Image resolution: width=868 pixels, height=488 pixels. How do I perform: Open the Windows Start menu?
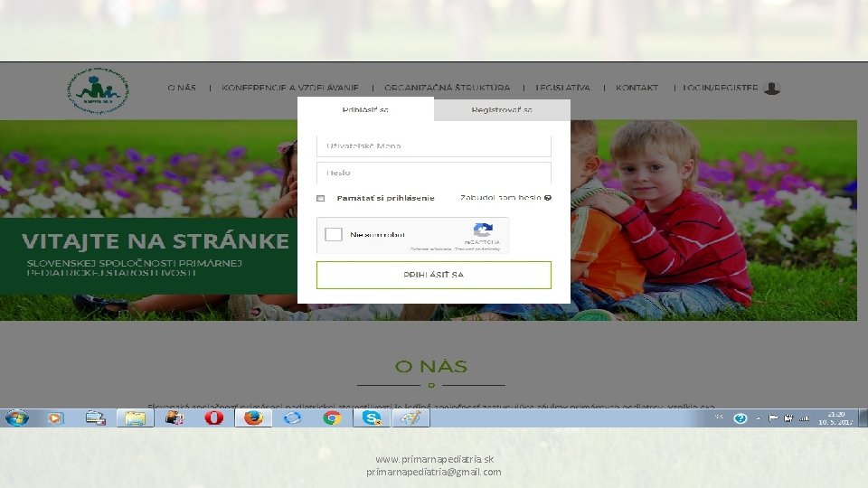[16, 418]
